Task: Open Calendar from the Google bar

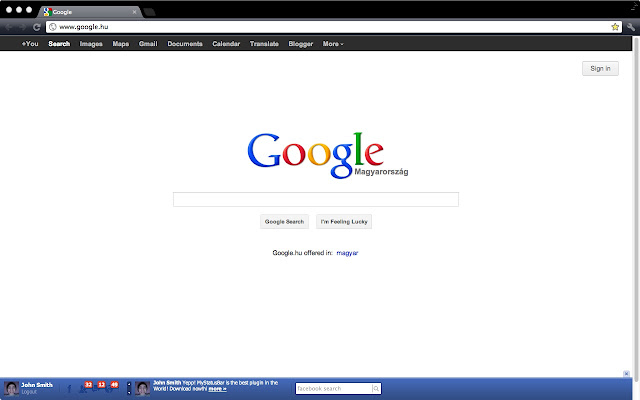Action: [226, 44]
